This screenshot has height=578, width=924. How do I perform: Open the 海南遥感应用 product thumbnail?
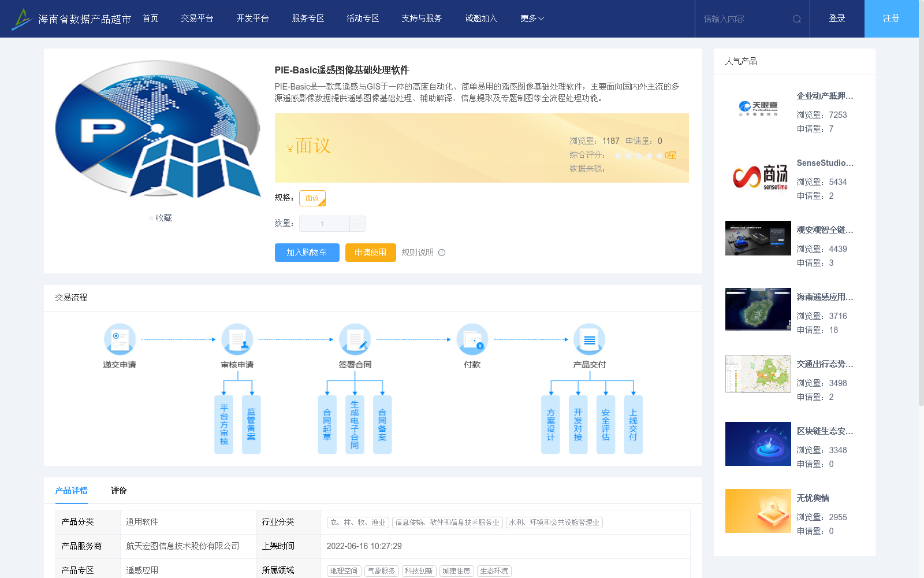point(758,309)
